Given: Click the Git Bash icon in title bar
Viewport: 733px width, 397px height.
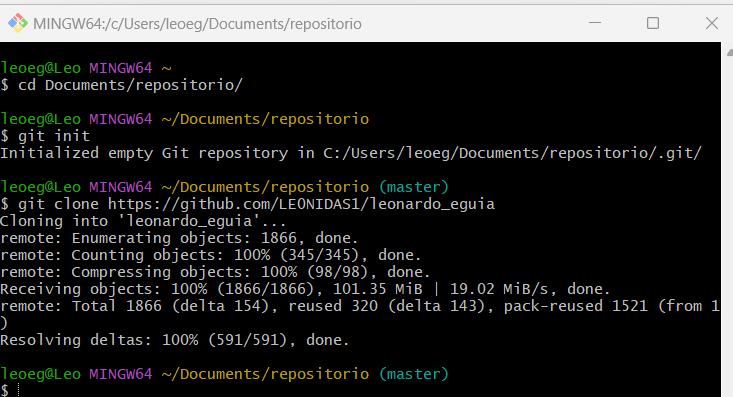Looking at the screenshot, I should click(x=18, y=23).
